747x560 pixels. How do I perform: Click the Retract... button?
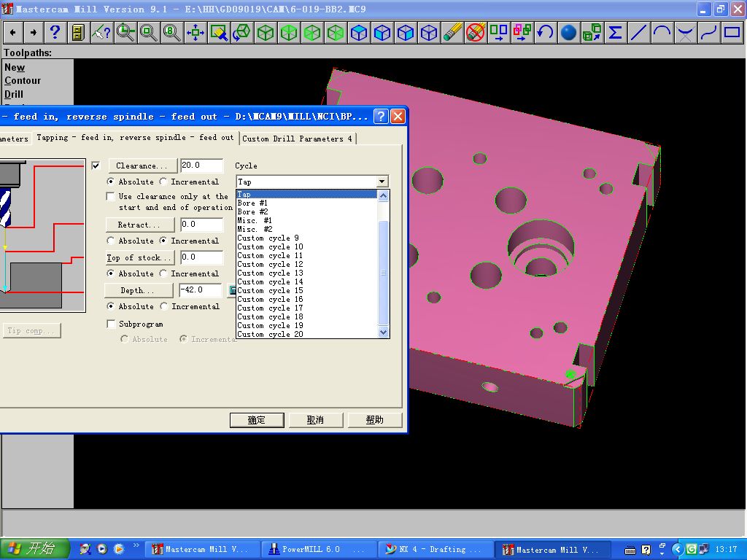pos(139,225)
